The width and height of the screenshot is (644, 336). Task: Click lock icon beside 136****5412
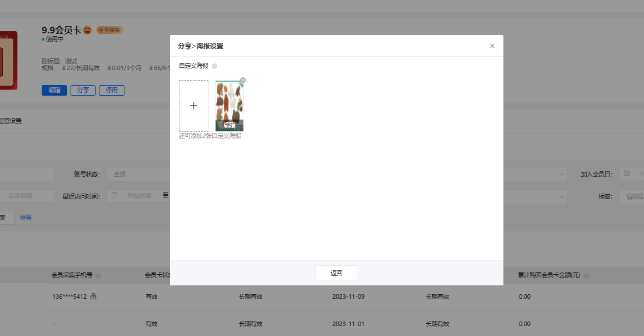pyautogui.click(x=93, y=296)
